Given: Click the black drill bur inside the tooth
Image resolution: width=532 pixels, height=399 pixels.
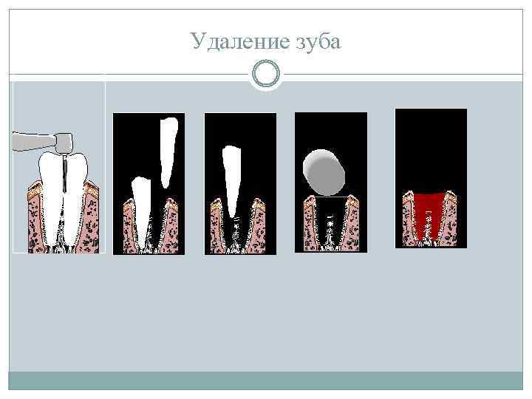Looking at the screenshot, I should [x=64, y=174].
